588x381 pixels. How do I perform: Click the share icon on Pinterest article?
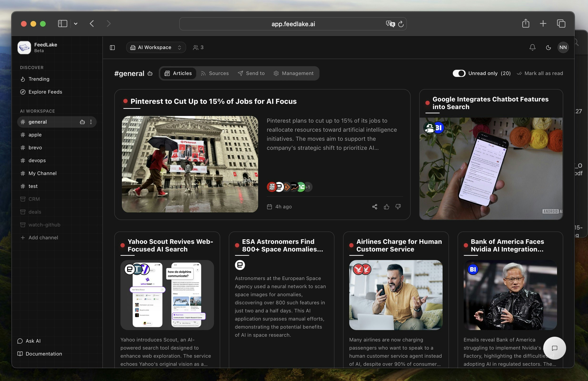[x=374, y=206]
